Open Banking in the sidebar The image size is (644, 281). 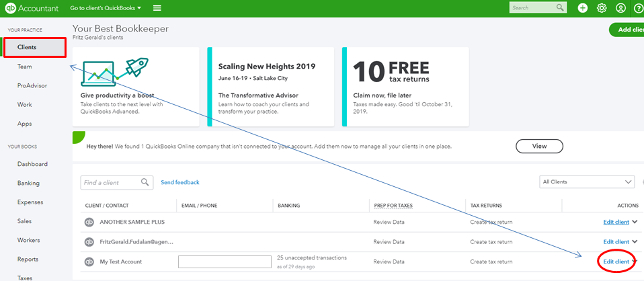point(28,184)
